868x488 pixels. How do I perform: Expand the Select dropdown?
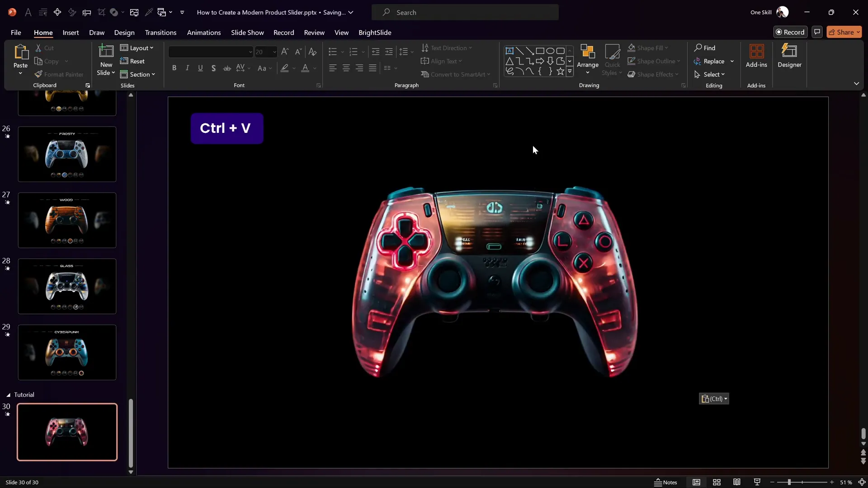pyautogui.click(x=709, y=75)
